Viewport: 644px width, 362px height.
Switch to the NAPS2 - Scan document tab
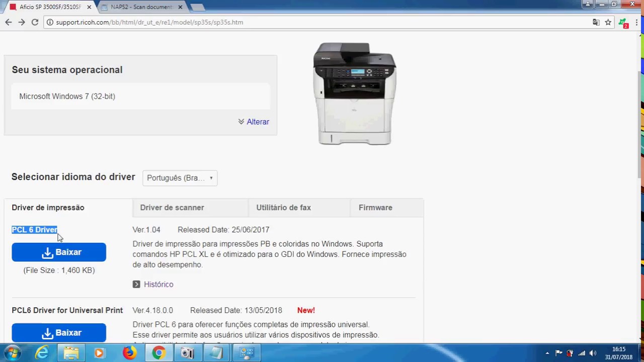(x=141, y=7)
